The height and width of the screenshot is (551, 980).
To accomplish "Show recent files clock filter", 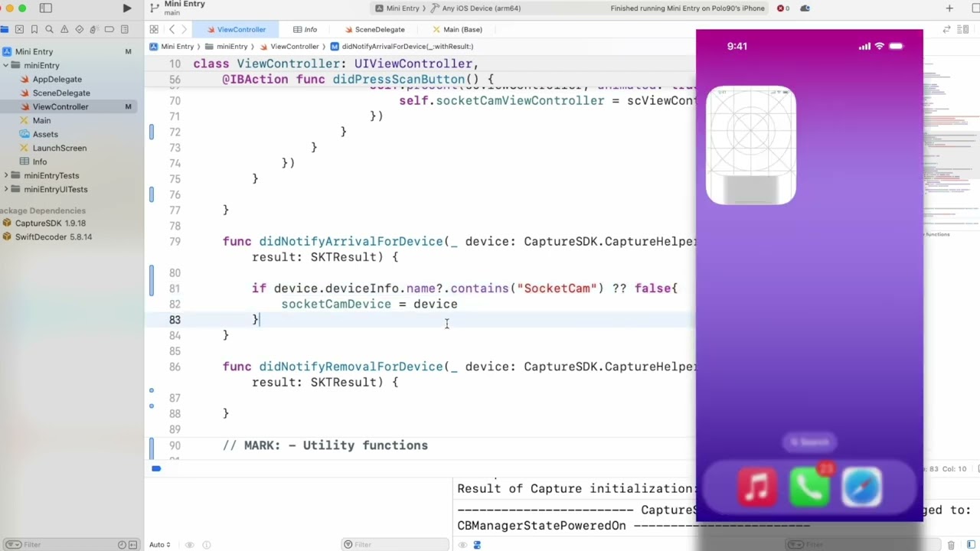I will [122, 545].
